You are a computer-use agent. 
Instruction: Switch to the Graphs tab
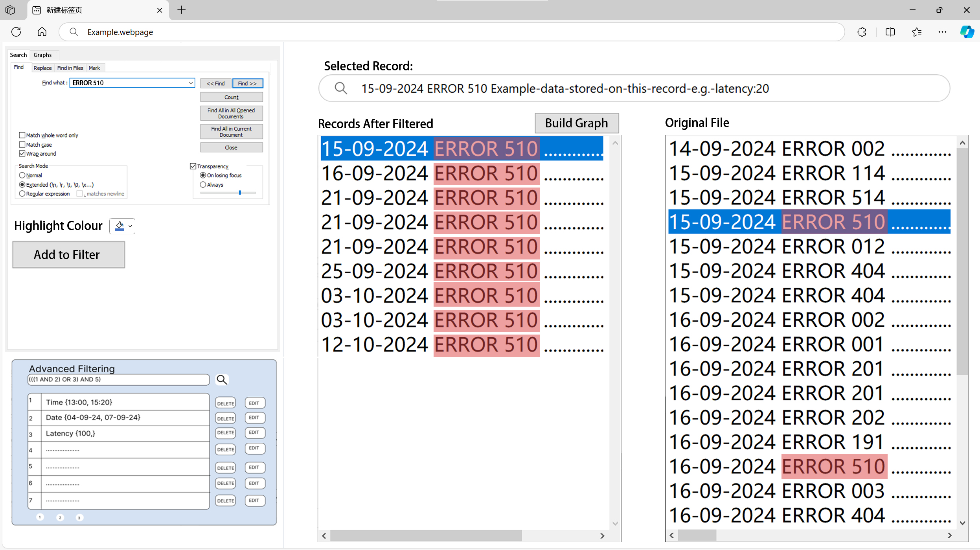pyautogui.click(x=42, y=55)
